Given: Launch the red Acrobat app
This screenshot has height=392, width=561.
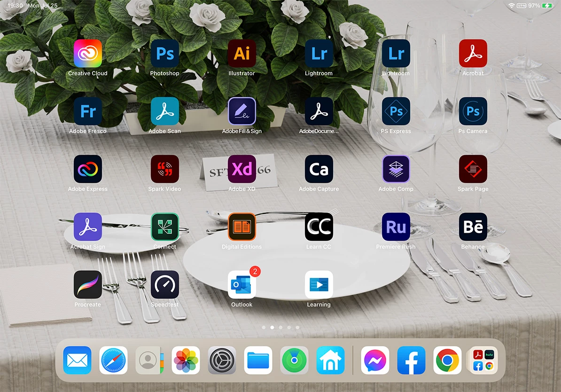Looking at the screenshot, I should [x=473, y=53].
